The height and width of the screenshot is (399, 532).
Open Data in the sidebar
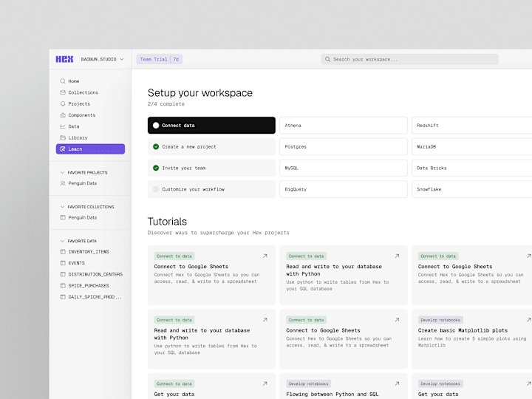coord(90,126)
